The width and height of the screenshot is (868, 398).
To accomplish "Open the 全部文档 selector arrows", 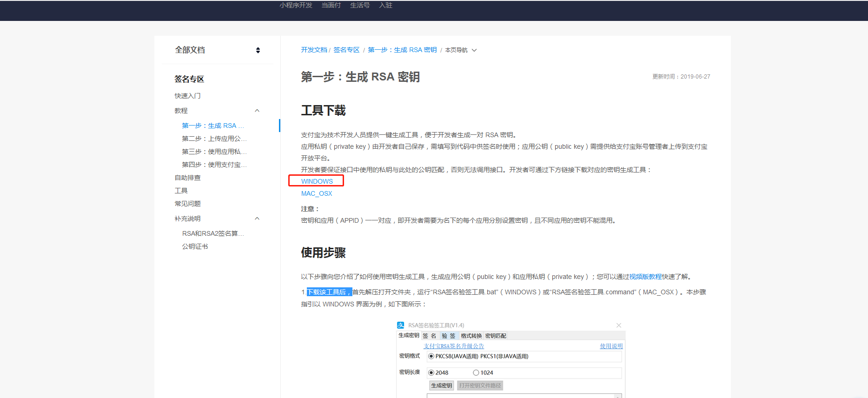I will point(258,50).
